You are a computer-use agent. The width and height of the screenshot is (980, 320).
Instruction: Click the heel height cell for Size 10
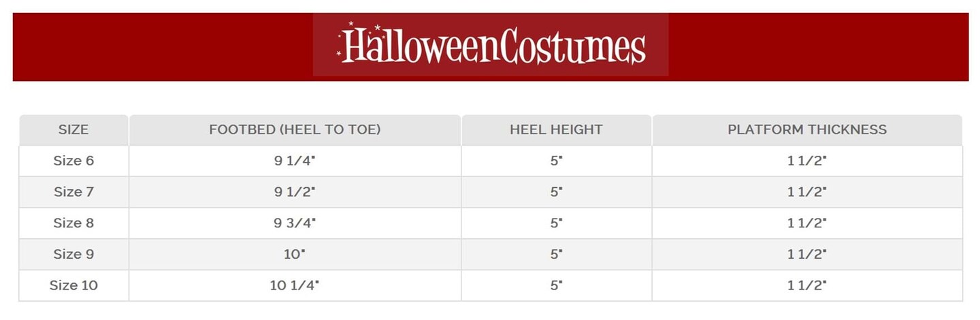click(556, 285)
